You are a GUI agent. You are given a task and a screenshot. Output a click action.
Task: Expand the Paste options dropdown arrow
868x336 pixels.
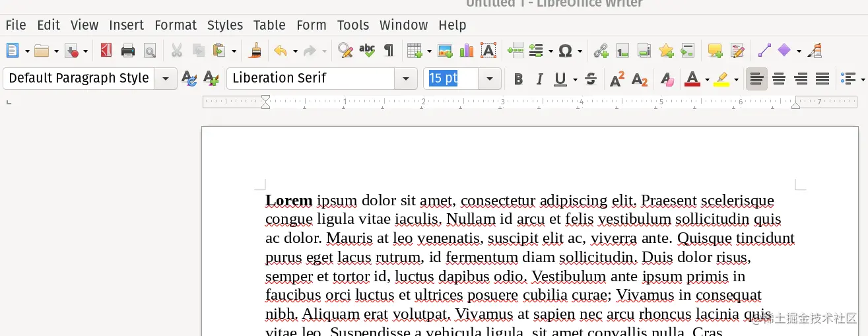tap(234, 51)
